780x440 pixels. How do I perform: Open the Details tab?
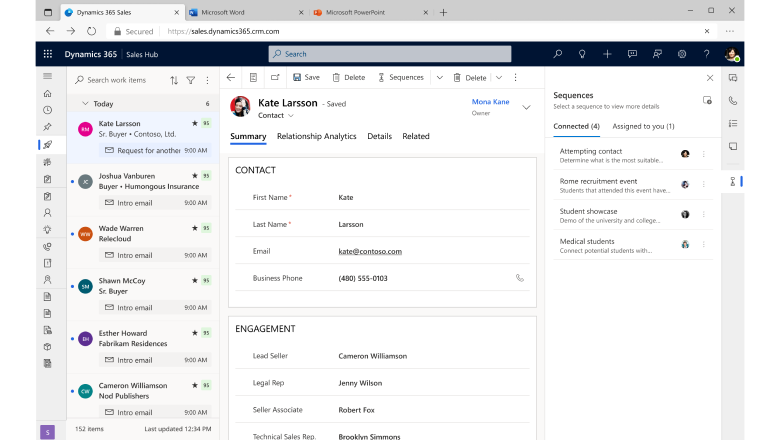pyautogui.click(x=380, y=136)
